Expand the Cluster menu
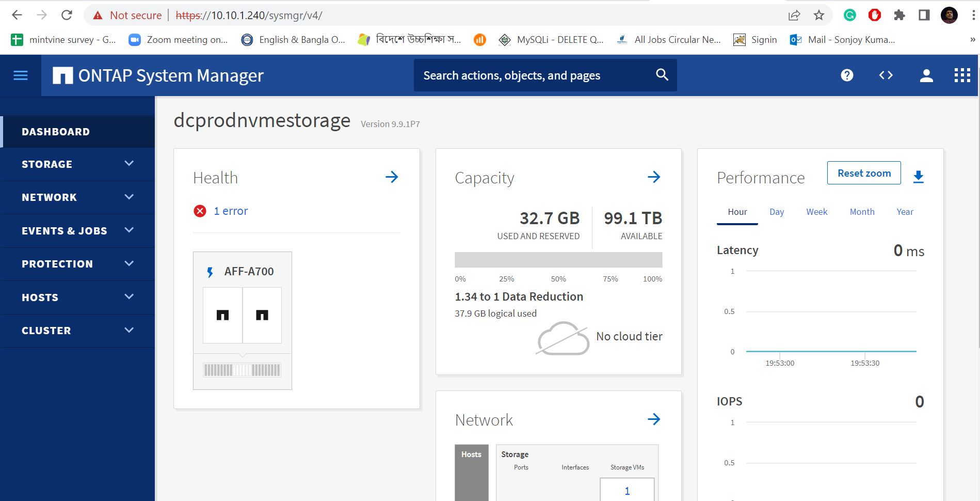Image resolution: width=980 pixels, height=501 pixels. click(x=77, y=331)
